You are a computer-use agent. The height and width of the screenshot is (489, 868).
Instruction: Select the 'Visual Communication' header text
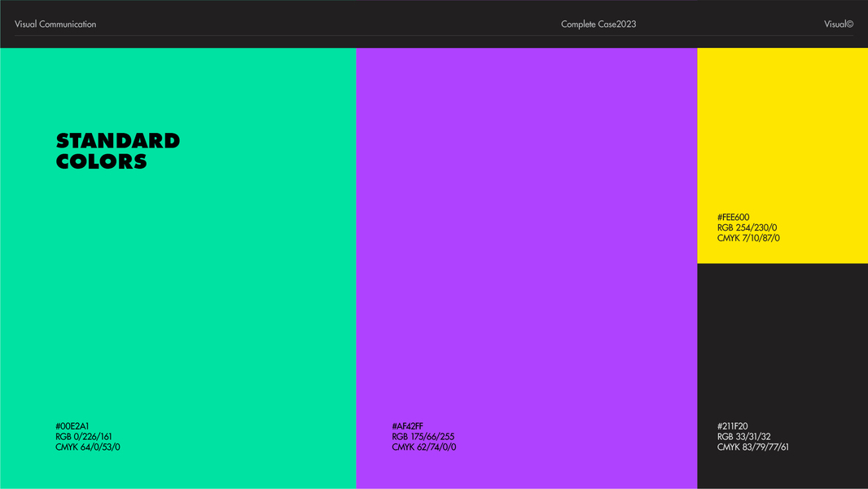coord(55,24)
